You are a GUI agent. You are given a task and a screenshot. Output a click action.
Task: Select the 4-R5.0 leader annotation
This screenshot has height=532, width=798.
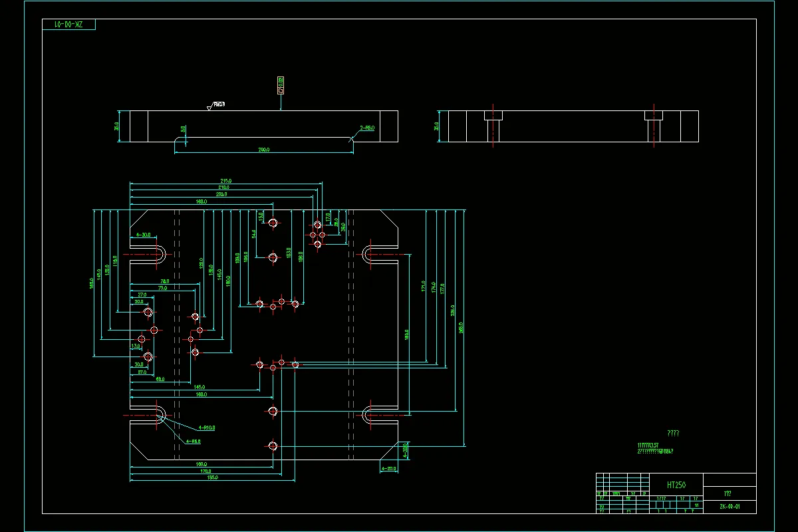coord(193,441)
